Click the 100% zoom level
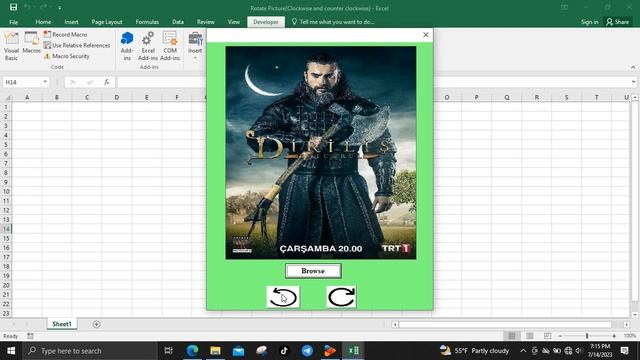Screen dimensions: 640x360 [630, 336]
